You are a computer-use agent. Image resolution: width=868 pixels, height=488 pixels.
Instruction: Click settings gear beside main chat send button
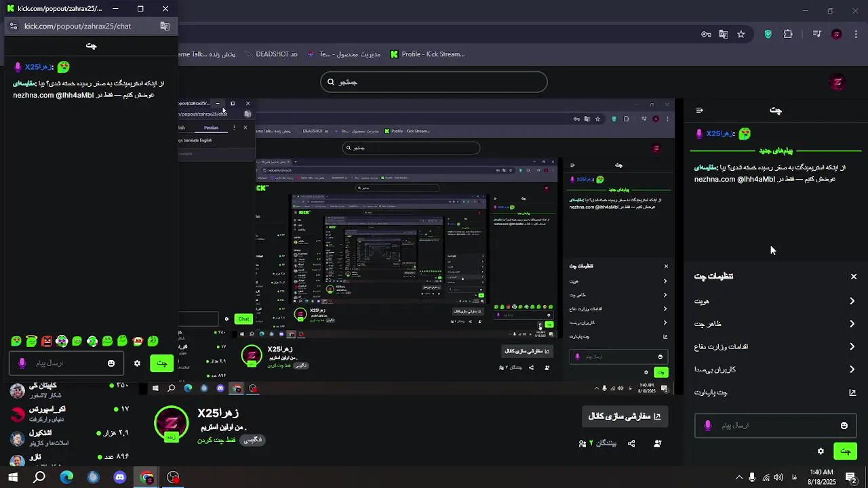pos(821,451)
